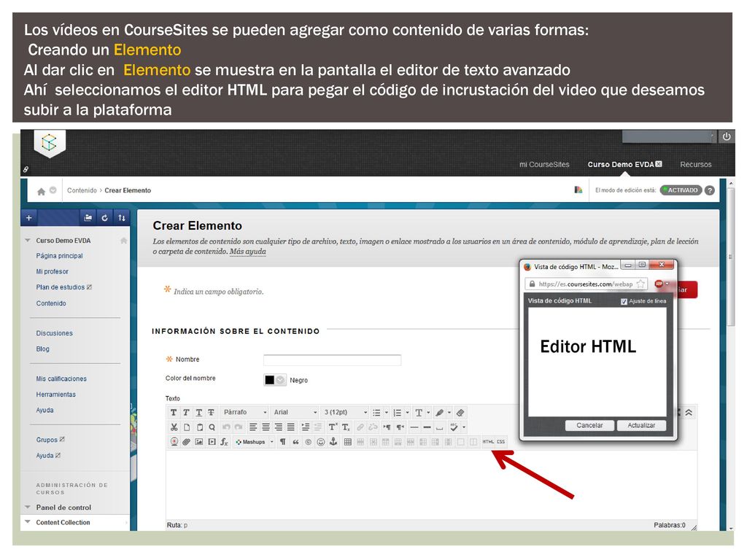Collapse editor toolbar with double chevron
This screenshot has height=560, width=747.
point(689,413)
